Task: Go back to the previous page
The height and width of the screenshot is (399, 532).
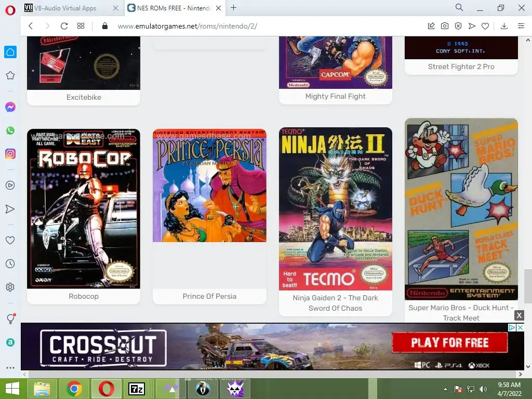Action: pyautogui.click(x=31, y=26)
